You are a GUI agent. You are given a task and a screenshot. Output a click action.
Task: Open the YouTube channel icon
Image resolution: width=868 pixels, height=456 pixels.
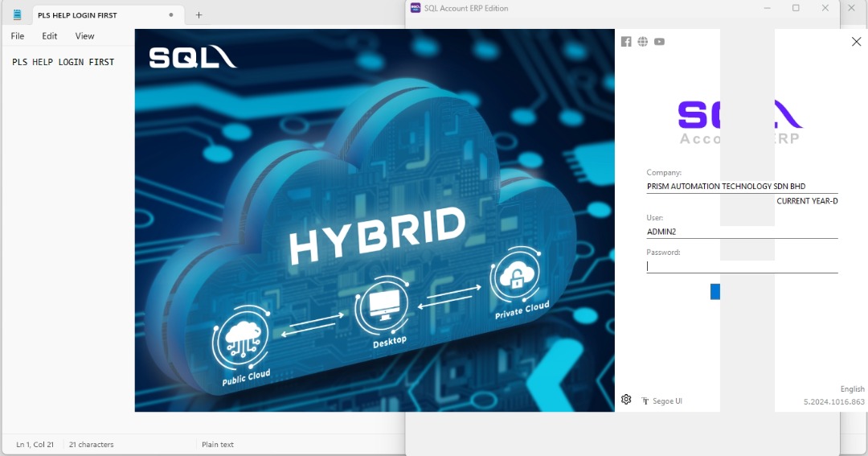(659, 42)
